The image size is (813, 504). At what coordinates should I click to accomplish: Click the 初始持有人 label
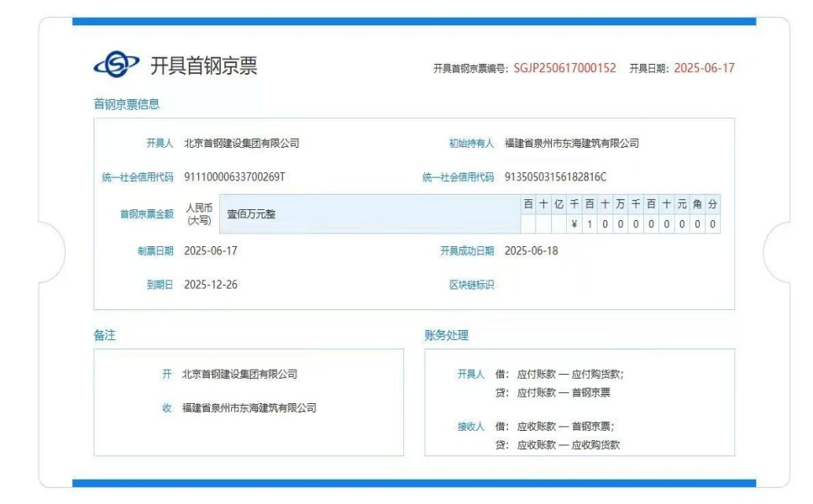point(471,143)
